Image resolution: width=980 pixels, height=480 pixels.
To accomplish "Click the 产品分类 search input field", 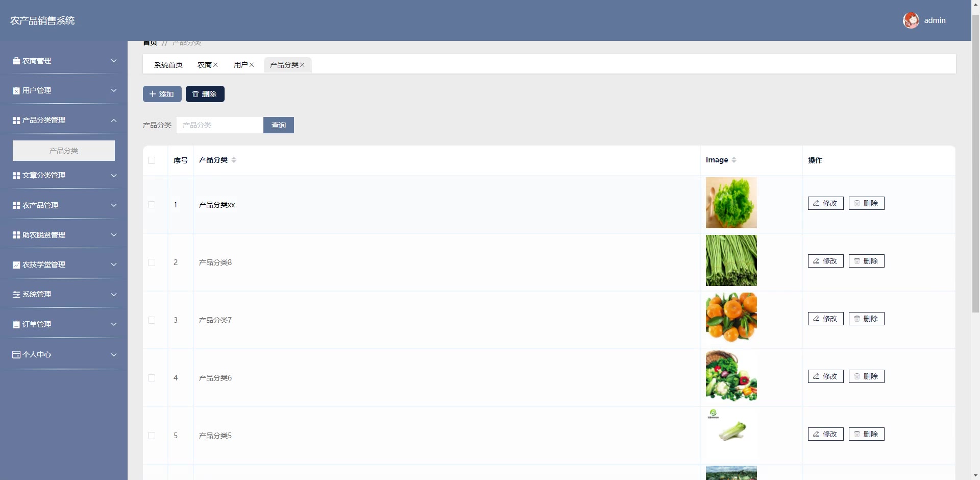I will tap(220, 125).
